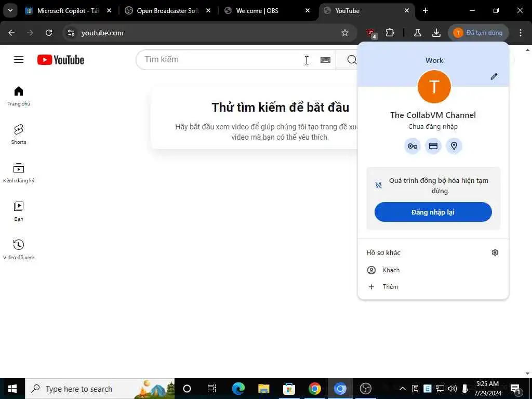
Task: Click the Đã tạm dừng profile chip
Action: point(478,33)
